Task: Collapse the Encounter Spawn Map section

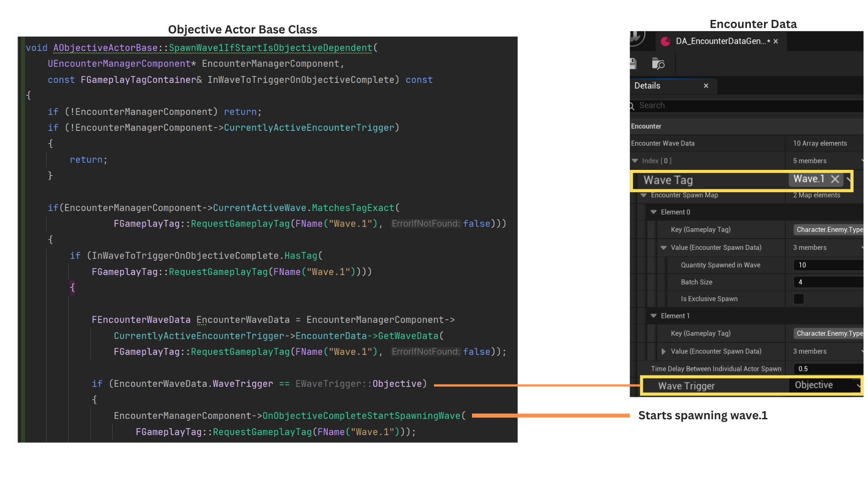Action: click(643, 195)
